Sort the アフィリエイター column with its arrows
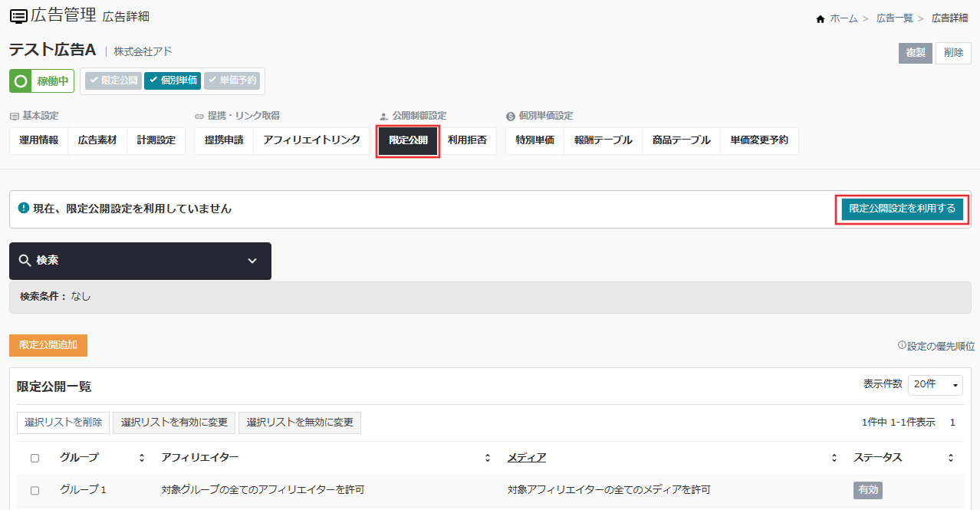The height and width of the screenshot is (510, 980). 488,458
